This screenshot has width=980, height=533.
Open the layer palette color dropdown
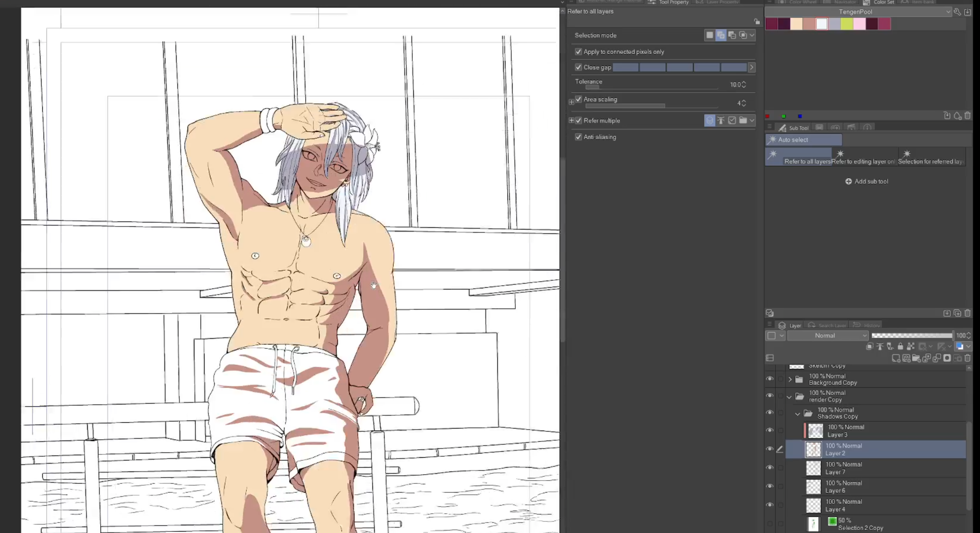(x=775, y=336)
